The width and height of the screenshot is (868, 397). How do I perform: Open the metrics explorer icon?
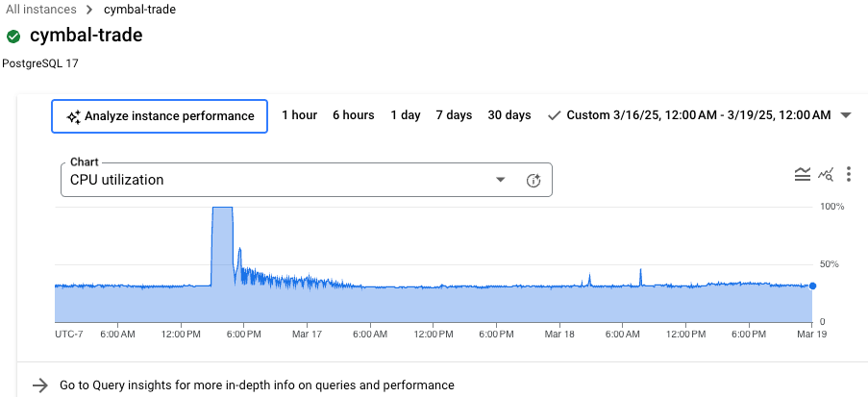[x=826, y=174]
